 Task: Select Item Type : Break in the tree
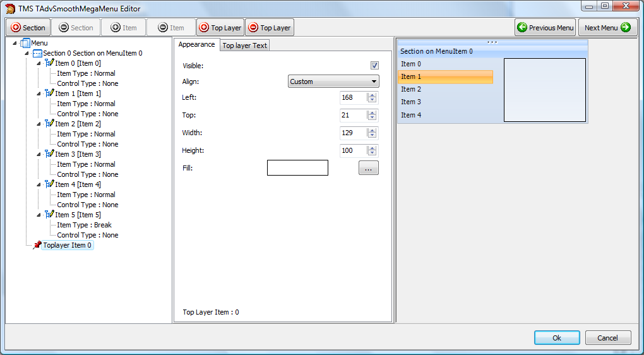click(x=84, y=225)
